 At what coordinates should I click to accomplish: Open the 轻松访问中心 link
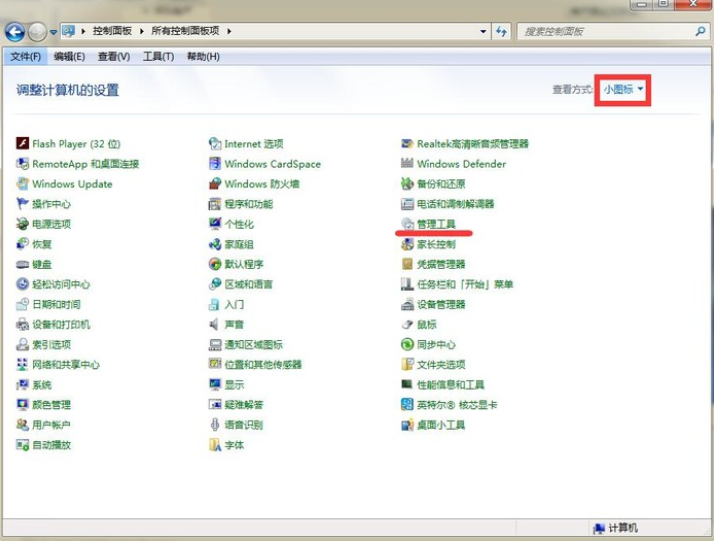[x=61, y=284]
